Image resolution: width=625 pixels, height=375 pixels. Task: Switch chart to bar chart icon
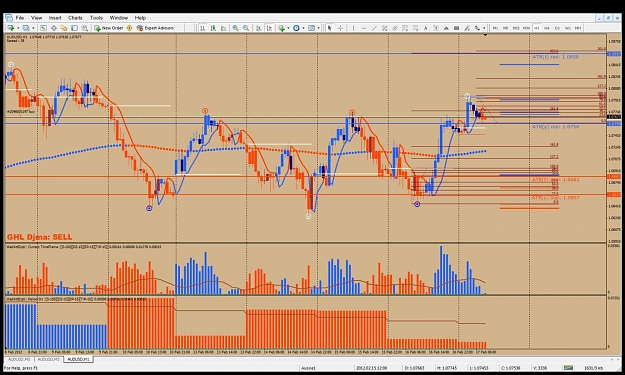click(202, 28)
